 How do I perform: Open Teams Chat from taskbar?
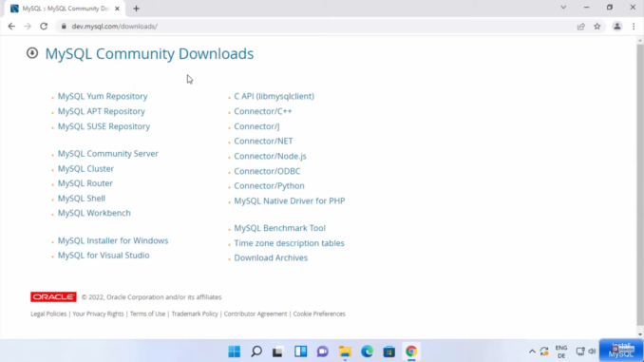(323, 352)
